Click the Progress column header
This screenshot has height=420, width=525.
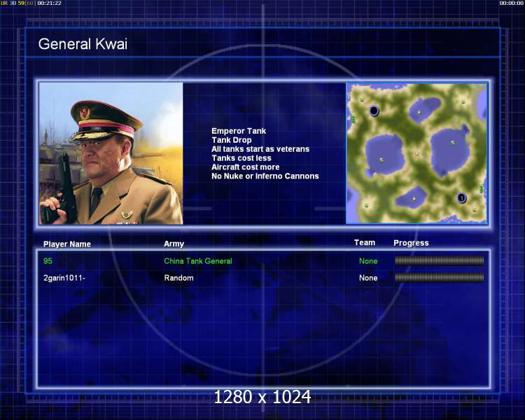(411, 243)
